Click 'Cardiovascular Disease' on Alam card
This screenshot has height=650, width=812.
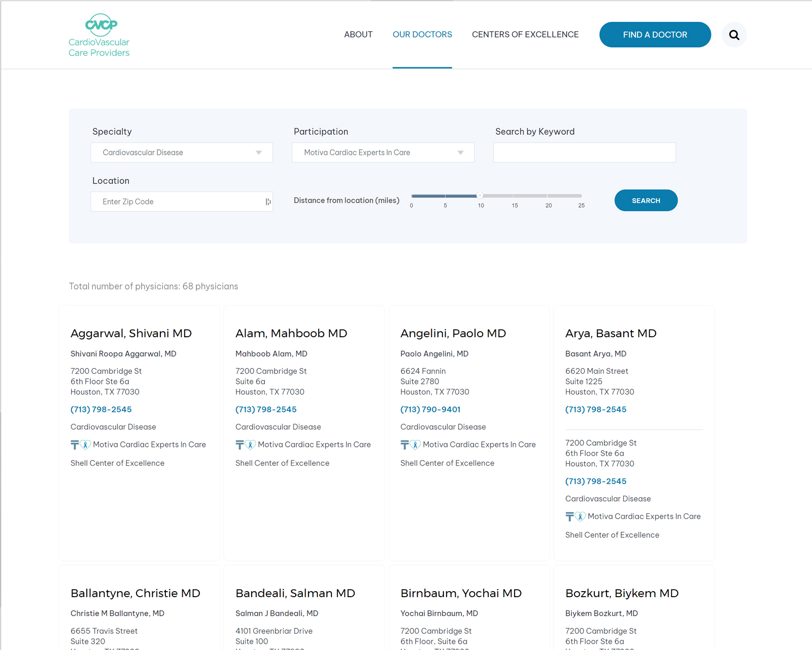278,427
